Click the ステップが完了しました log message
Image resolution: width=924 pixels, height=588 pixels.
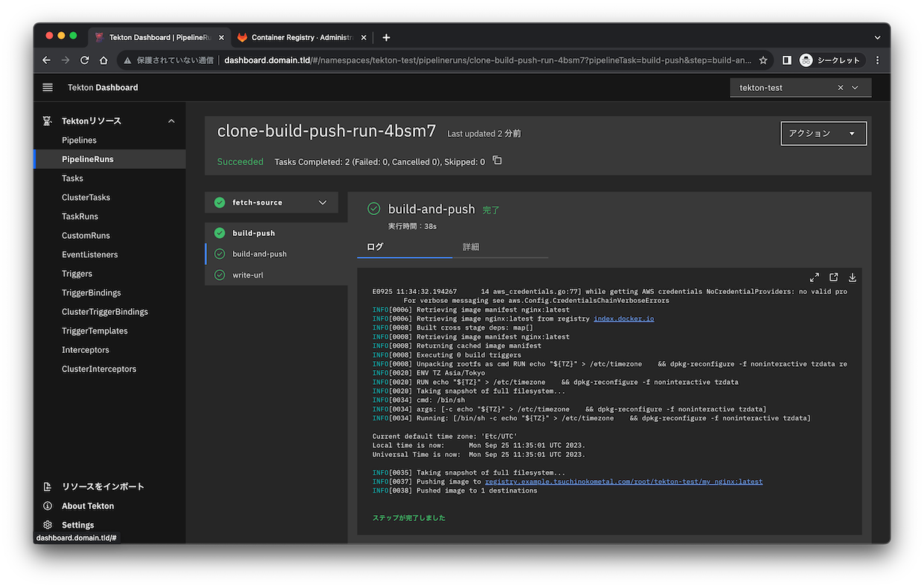409,518
